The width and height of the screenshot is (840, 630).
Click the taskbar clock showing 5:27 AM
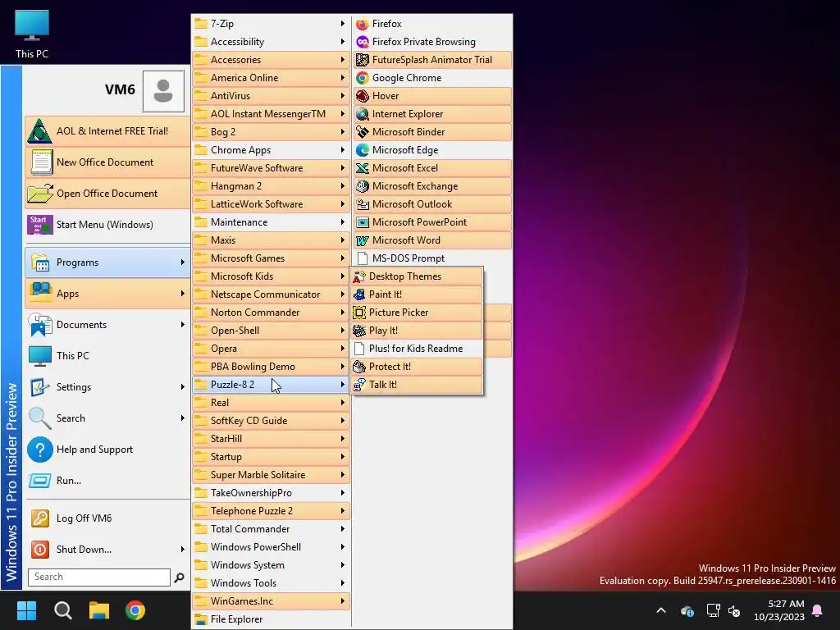tap(779, 610)
